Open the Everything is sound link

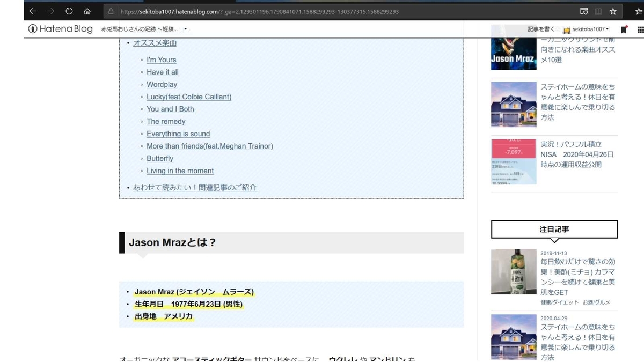pos(178,134)
